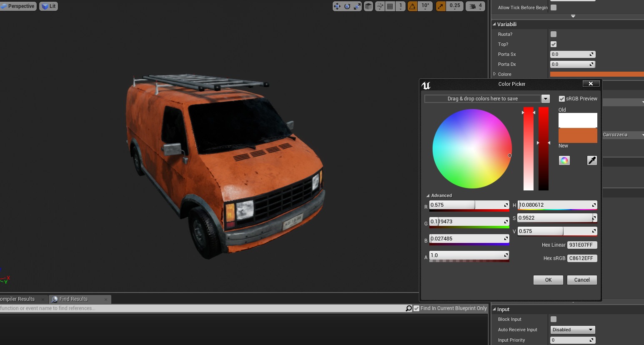Click the Drag & drop colors bar
Image resolution: width=644 pixels, height=345 pixels.
pos(482,99)
